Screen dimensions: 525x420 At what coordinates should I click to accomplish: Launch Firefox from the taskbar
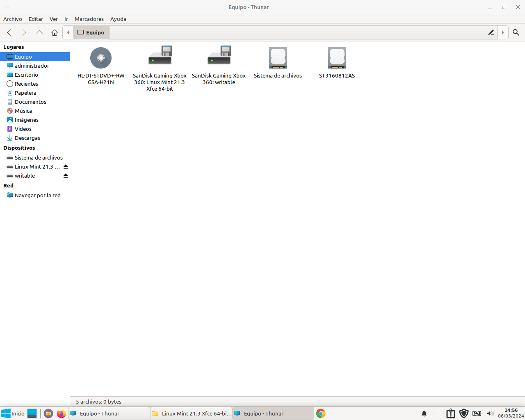(x=62, y=413)
